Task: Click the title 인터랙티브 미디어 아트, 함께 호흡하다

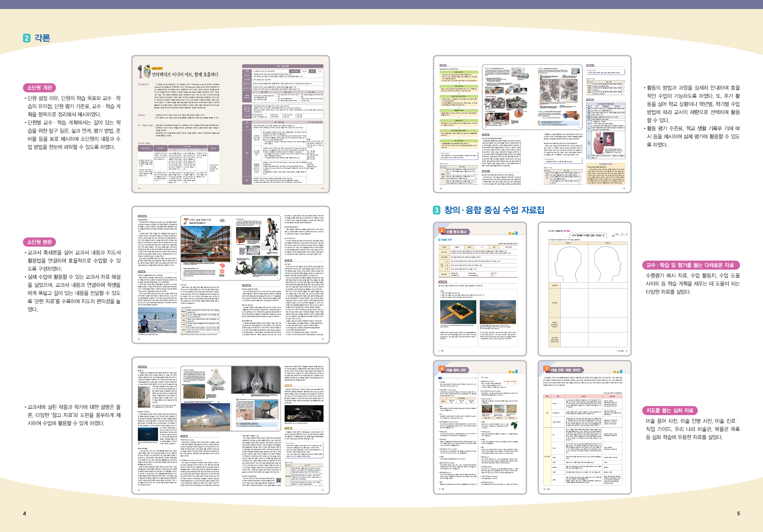Action: pos(185,74)
